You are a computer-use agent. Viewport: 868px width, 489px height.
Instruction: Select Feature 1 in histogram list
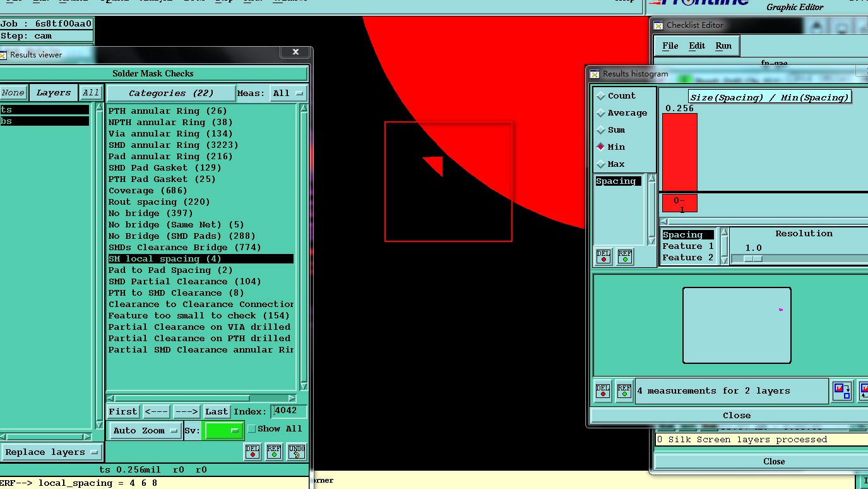(688, 246)
